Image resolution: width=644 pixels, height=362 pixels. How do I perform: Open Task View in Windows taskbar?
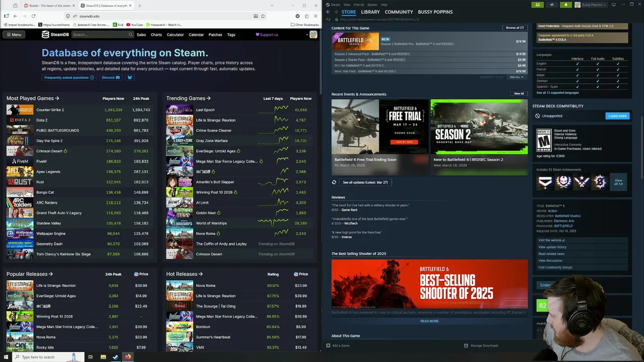(x=91, y=357)
